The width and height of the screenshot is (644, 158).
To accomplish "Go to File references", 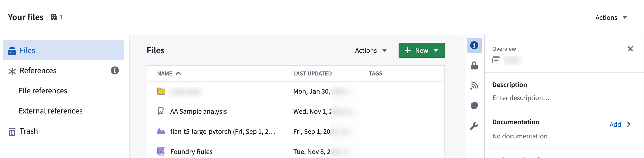I will [43, 91].
